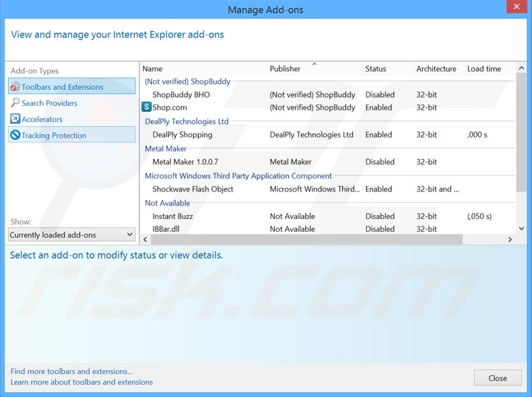Viewport: 532px width, 397px height.
Task: Select the DealPly Shopping add-on
Action: (328, 135)
